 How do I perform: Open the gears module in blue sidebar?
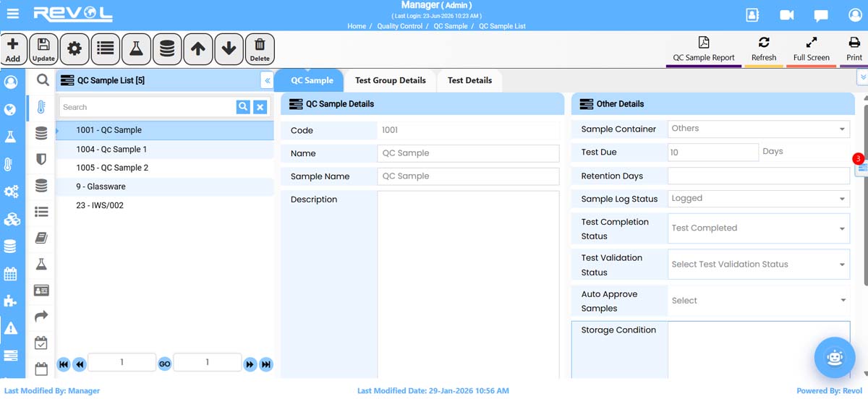click(x=11, y=192)
